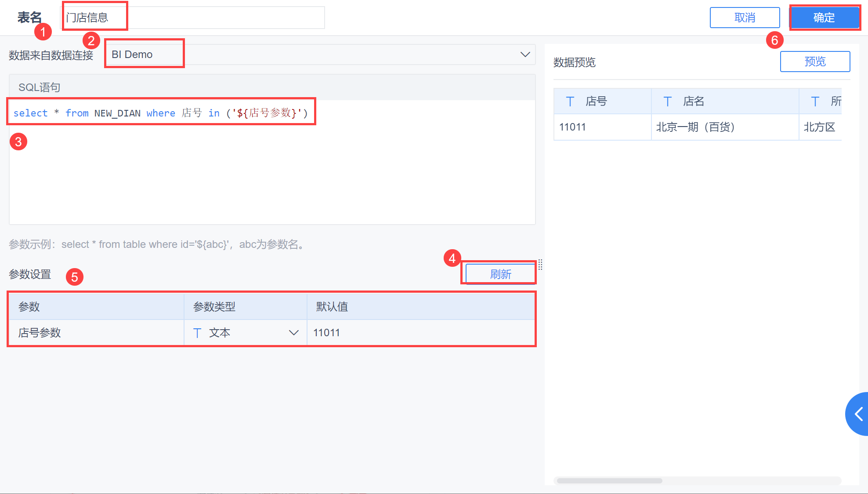Click text type icon of 店名 column
The image size is (868, 494).
click(x=667, y=102)
